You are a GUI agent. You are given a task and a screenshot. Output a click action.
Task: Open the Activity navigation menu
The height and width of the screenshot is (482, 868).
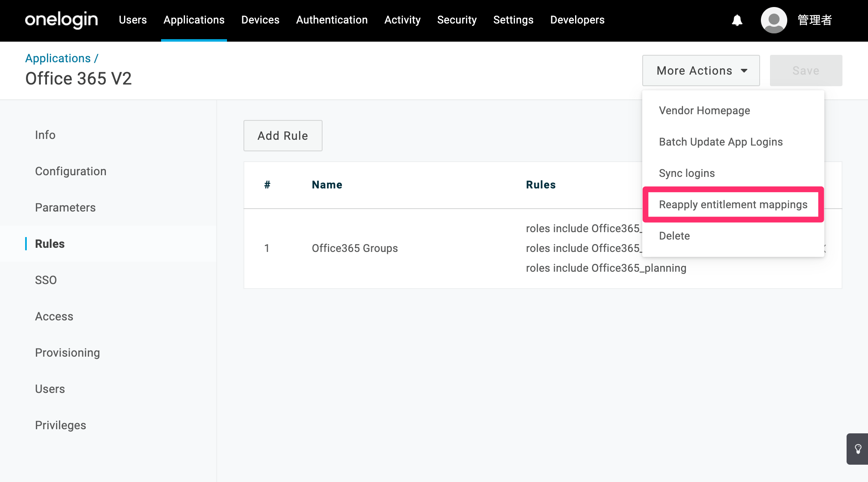point(402,20)
